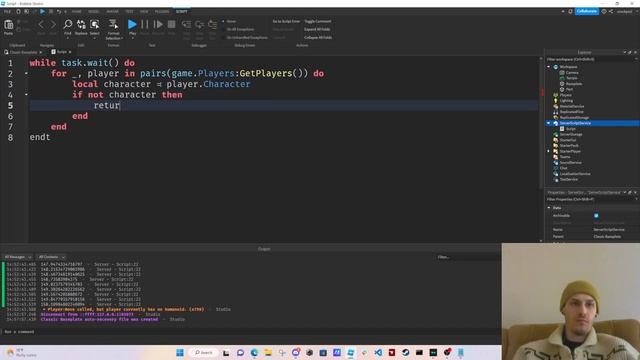Select Lighting service in the Explorer
Viewport: 640px width, 360px height.
[566, 100]
